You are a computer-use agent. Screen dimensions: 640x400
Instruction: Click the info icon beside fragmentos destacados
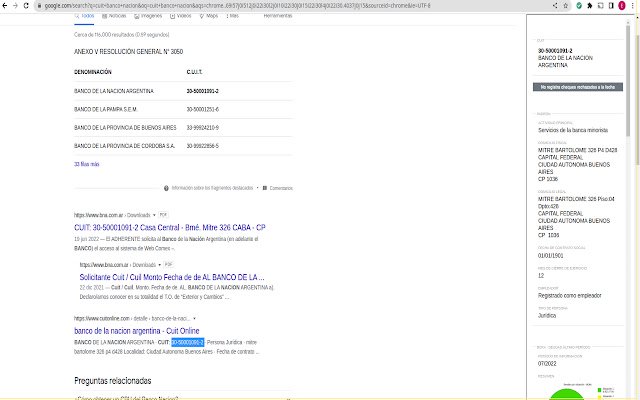(166, 188)
